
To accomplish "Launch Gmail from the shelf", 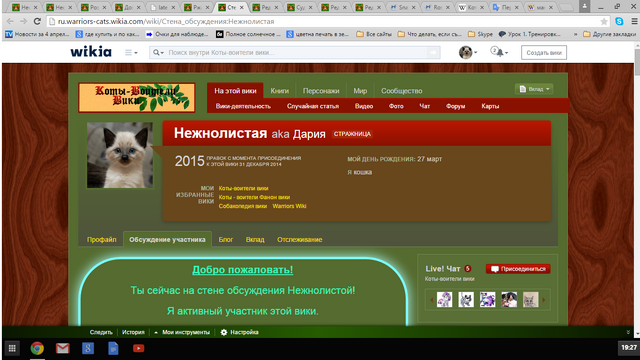I will pyautogui.click(x=62, y=349).
